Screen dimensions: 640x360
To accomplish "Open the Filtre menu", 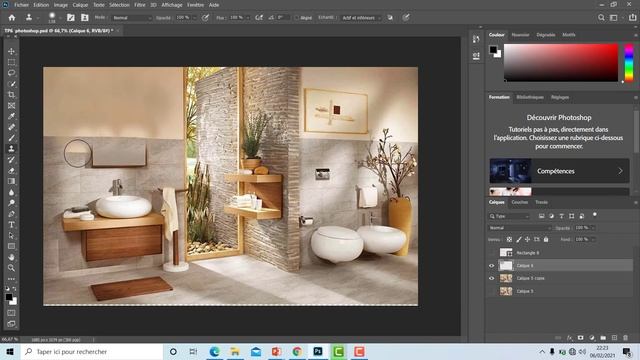I will click(x=140, y=5).
